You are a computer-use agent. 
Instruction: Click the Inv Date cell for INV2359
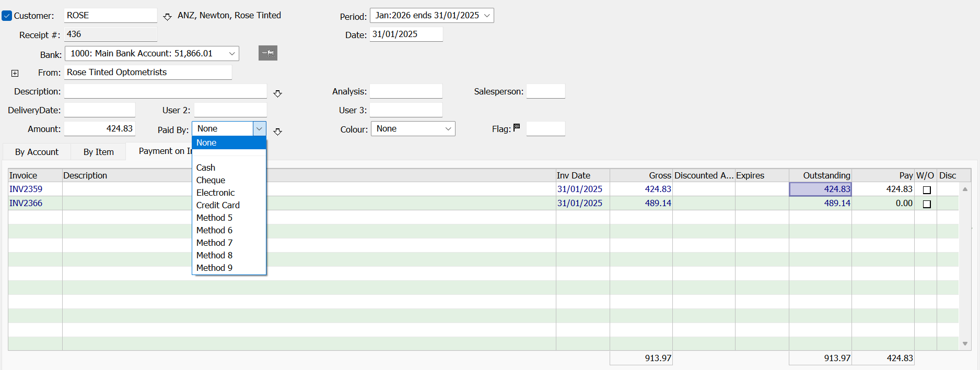tap(583, 189)
